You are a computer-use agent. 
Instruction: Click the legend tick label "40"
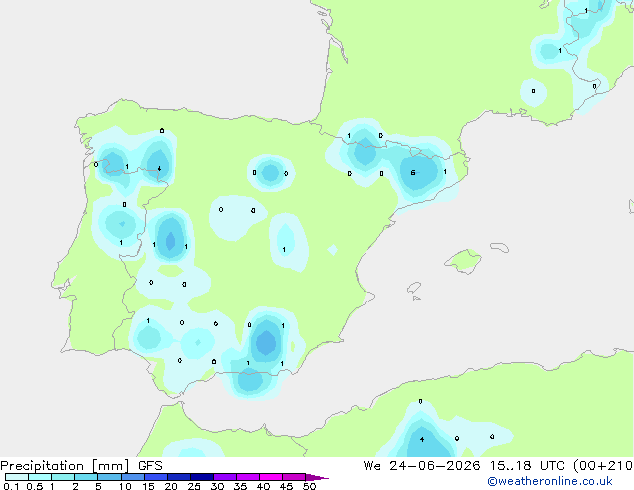pos(263,486)
